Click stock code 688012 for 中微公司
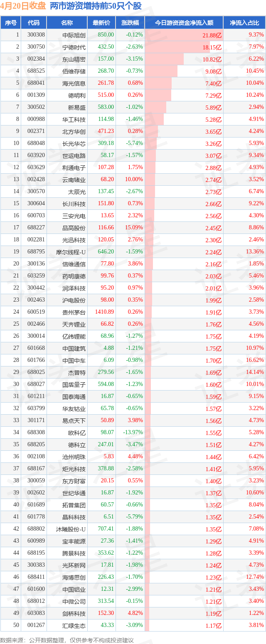 point(36,601)
